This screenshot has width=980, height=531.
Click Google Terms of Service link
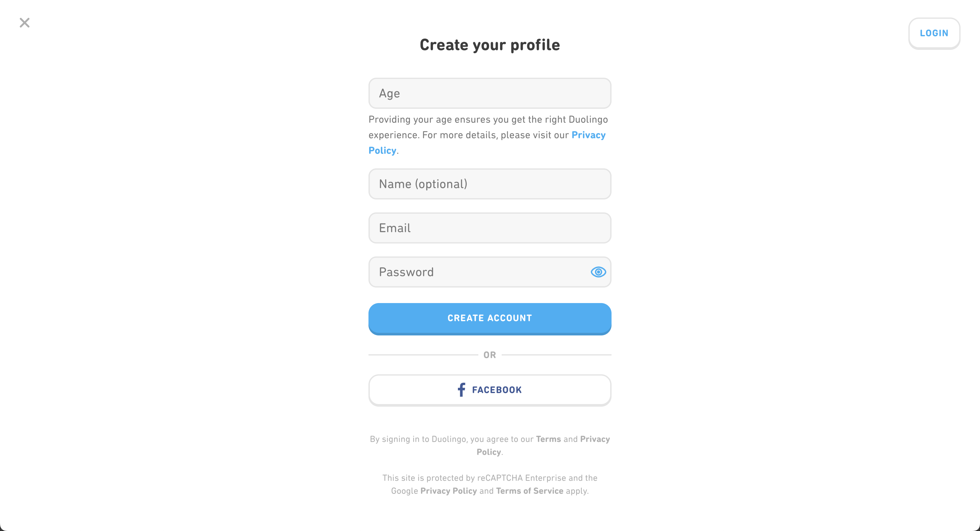pos(529,491)
